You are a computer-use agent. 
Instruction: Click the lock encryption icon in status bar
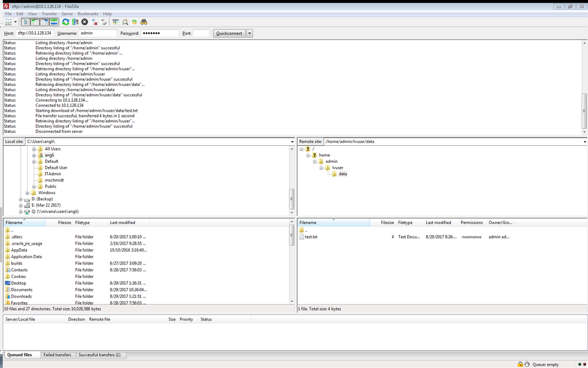point(520,364)
